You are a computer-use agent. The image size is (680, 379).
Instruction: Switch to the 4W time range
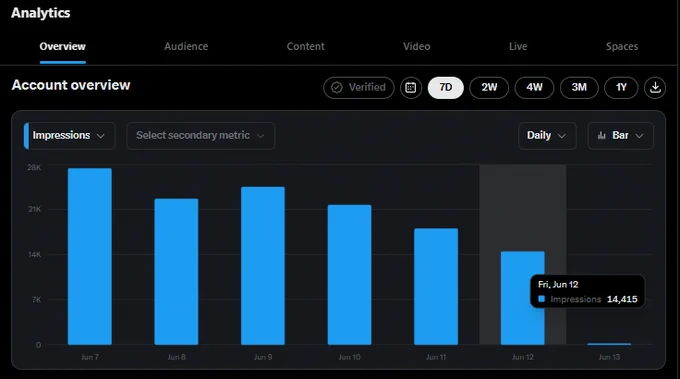click(534, 88)
